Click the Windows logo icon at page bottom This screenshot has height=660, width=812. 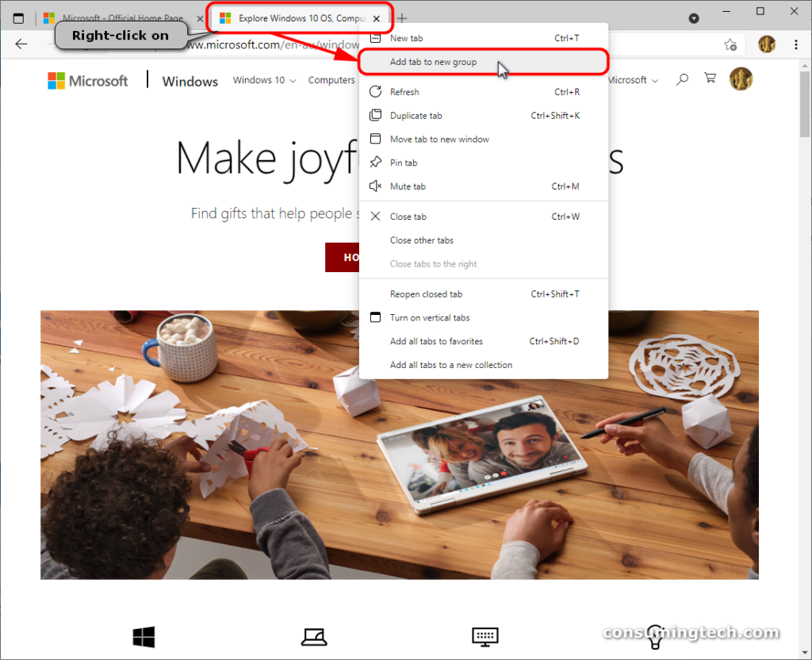[x=144, y=637]
